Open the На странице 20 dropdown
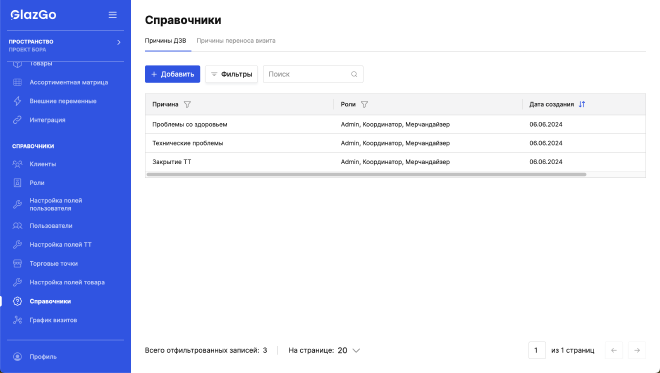Viewport: 660px width, 373px height. pos(349,350)
